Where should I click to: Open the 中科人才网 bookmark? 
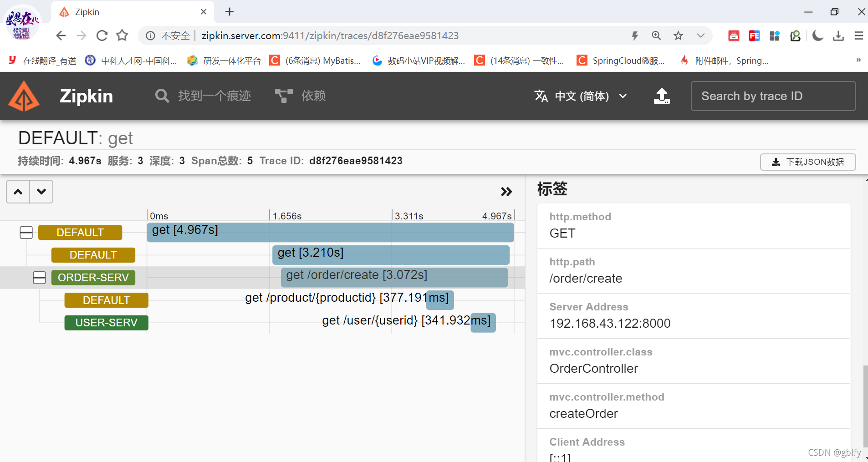(131, 61)
